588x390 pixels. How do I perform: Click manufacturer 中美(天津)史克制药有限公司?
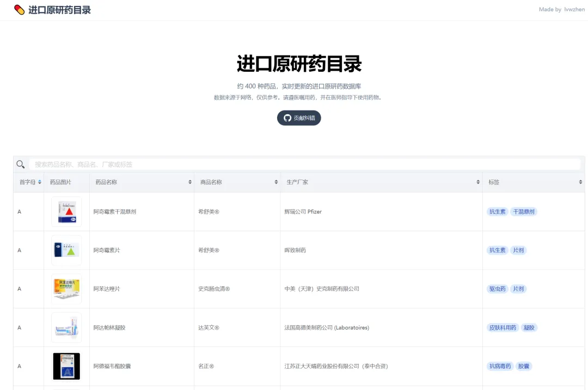(x=322, y=289)
